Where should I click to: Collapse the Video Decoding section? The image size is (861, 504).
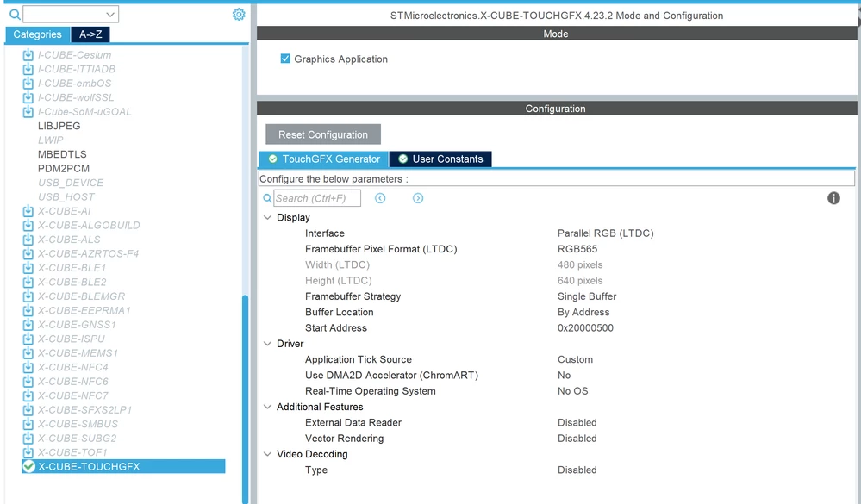tap(267, 454)
